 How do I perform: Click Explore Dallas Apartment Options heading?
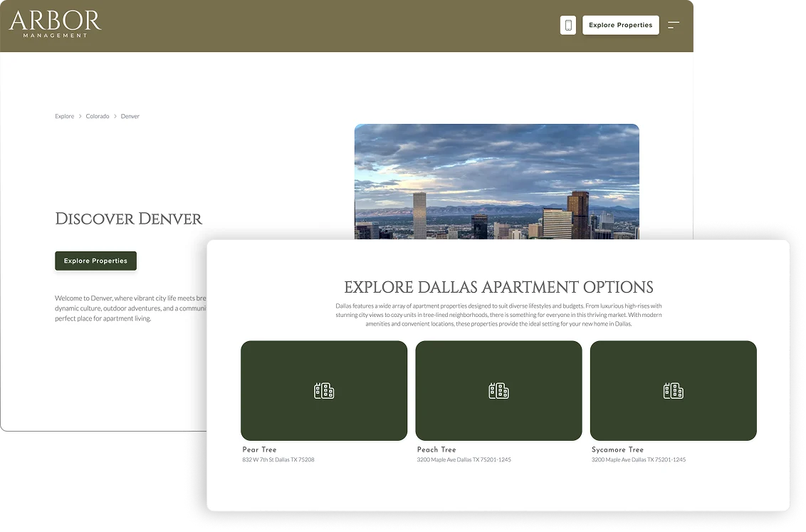pyautogui.click(x=498, y=287)
